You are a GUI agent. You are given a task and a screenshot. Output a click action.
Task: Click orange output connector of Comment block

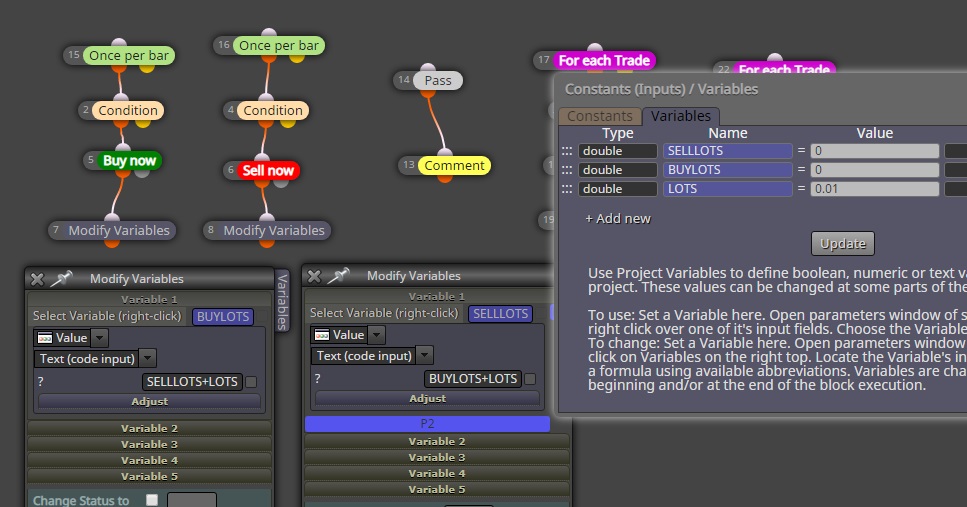point(445,178)
